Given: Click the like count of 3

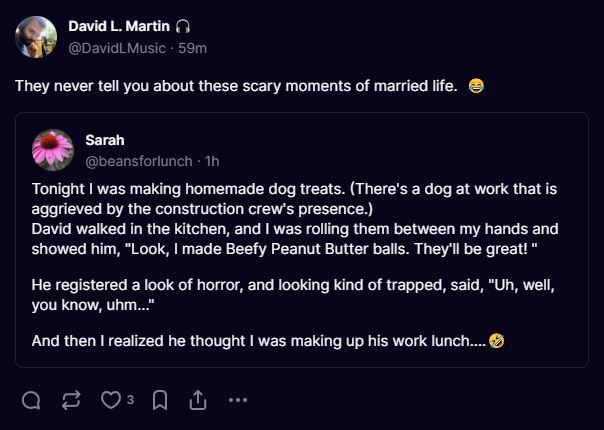Looking at the screenshot, I should coord(130,401).
